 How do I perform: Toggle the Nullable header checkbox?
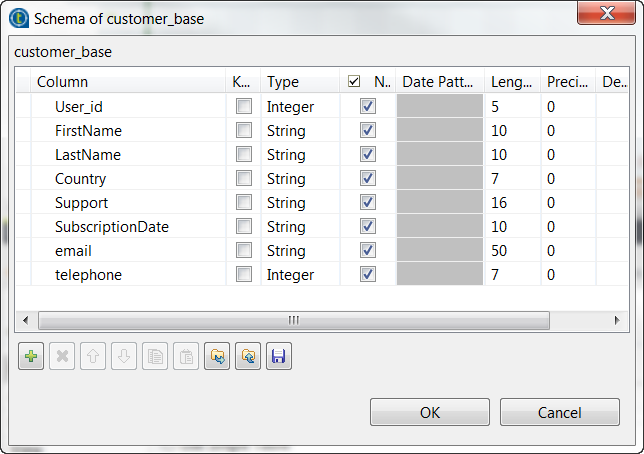[x=354, y=82]
